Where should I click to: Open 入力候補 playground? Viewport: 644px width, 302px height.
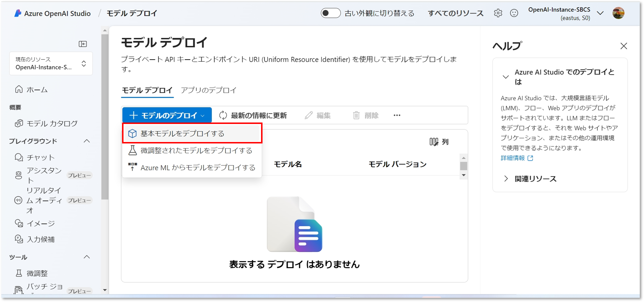click(x=35, y=239)
